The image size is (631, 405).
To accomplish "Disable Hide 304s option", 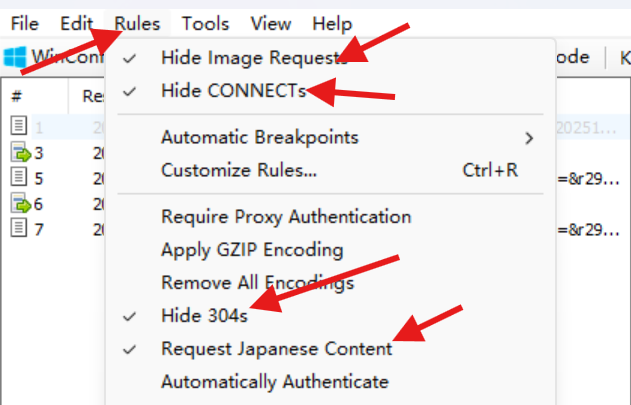I will [204, 316].
